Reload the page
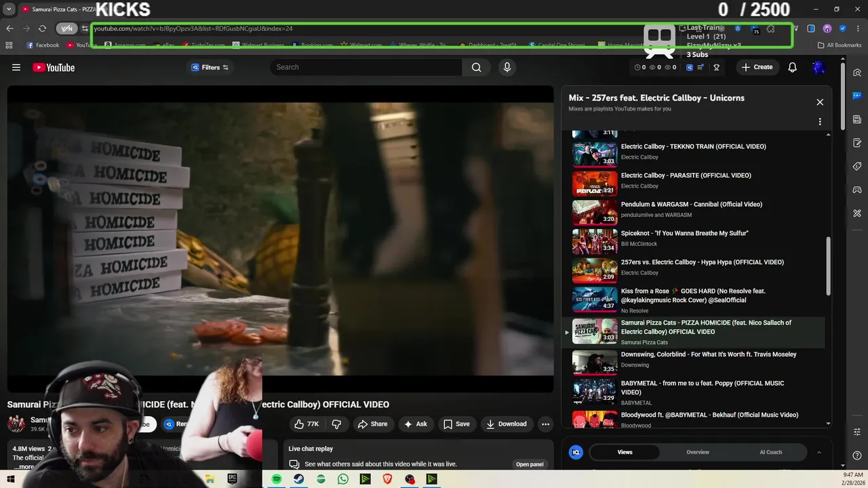 (42, 28)
